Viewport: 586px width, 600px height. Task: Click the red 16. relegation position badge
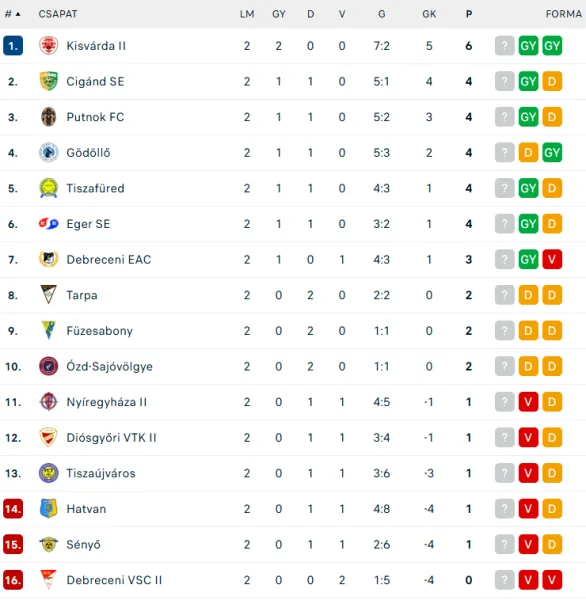coord(13,580)
